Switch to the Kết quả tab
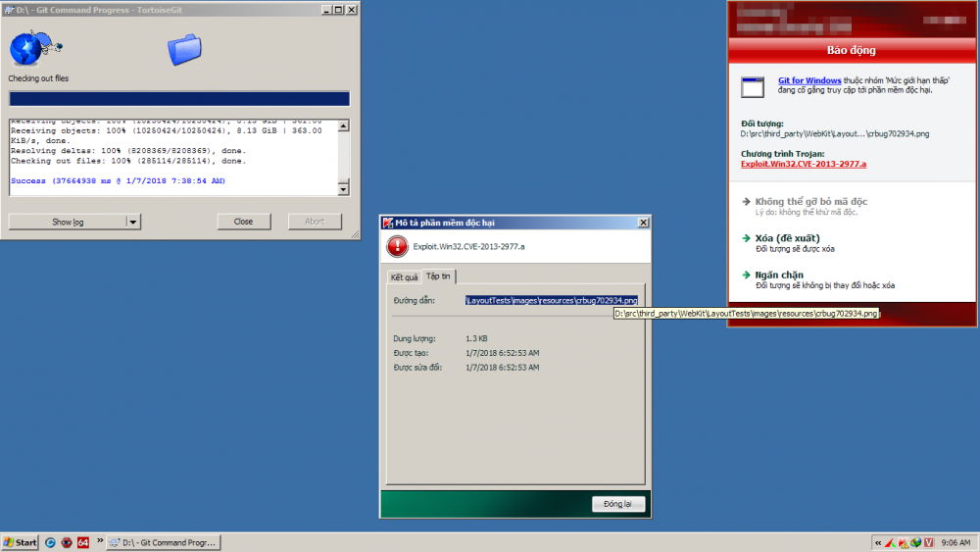The height and width of the screenshot is (552, 980). click(x=404, y=277)
